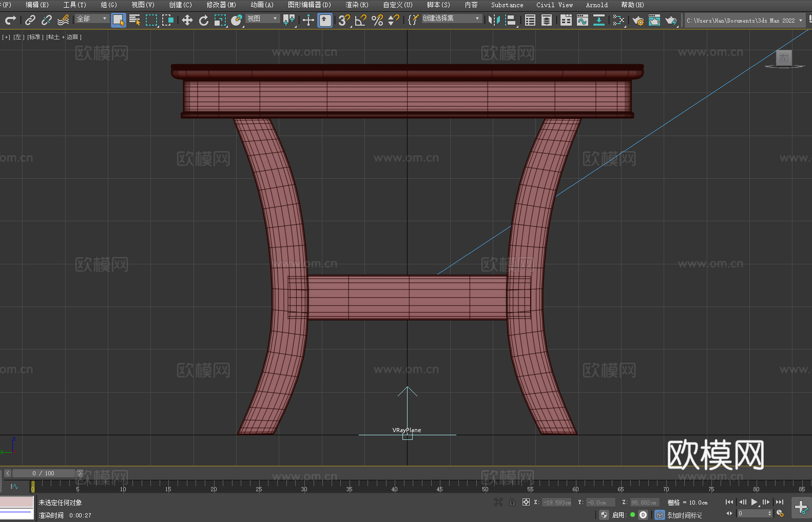Image resolution: width=812 pixels, height=522 pixels.
Task: Toggle the Ribbon display
Action: [x=566, y=20]
